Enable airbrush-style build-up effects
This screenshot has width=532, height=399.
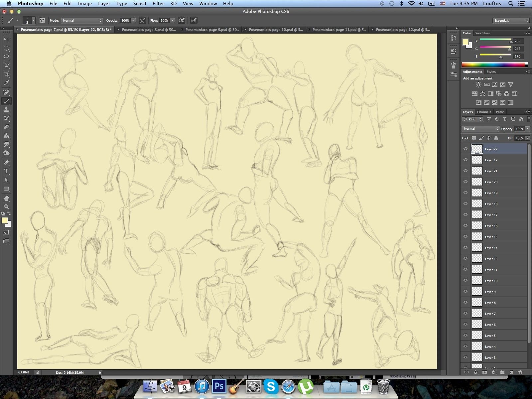point(182,21)
